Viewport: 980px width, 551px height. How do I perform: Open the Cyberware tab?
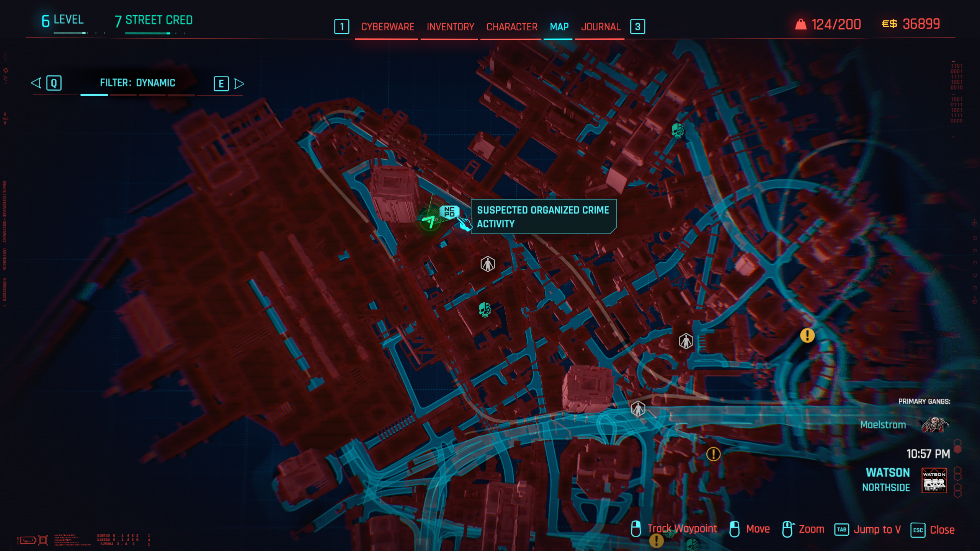point(387,27)
